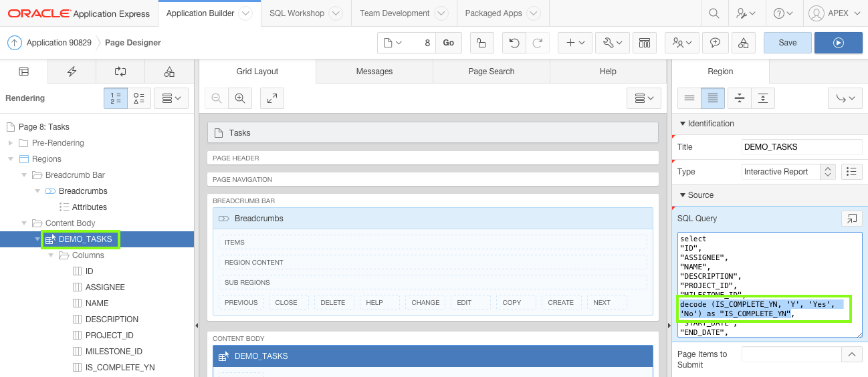This screenshot has height=377, width=868.
Task: Select the Processing tab icon
Action: click(120, 72)
